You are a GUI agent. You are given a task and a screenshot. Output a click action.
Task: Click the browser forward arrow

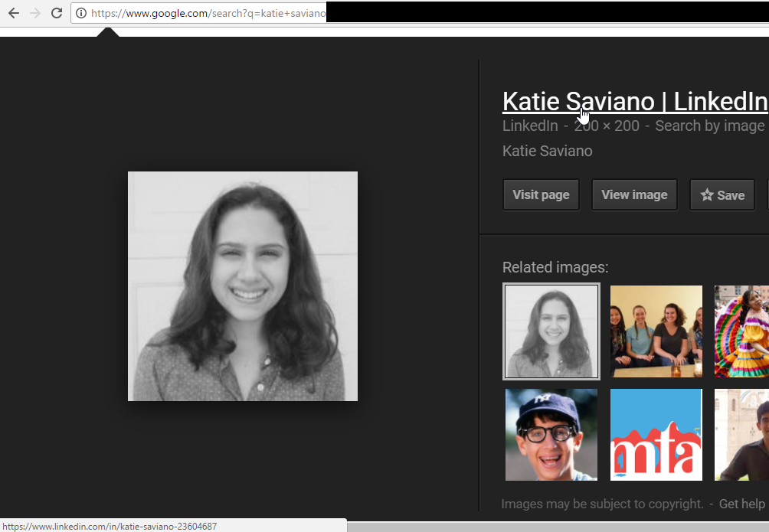[34, 12]
